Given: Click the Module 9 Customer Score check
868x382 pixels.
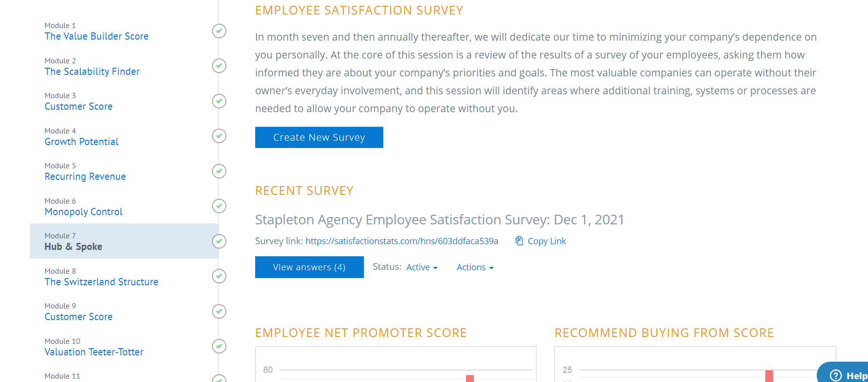Looking at the screenshot, I should point(219,311).
